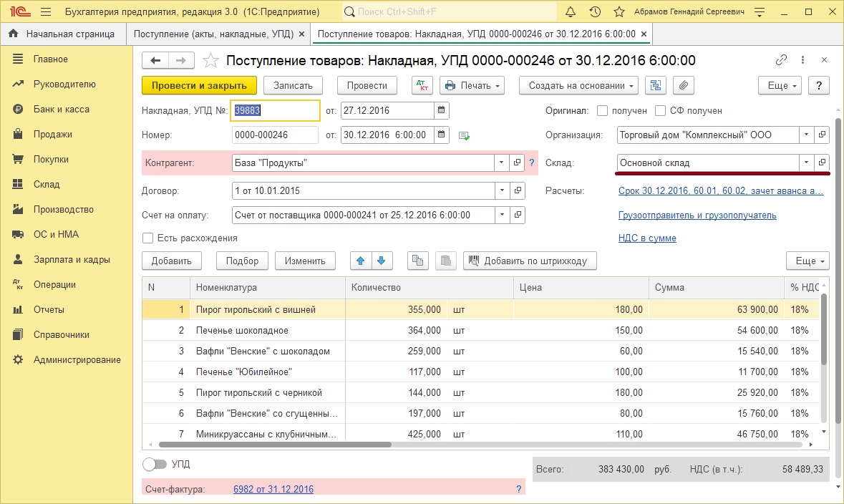Move row up with blue arrow
The width and height of the screenshot is (844, 504).
pyautogui.click(x=360, y=261)
